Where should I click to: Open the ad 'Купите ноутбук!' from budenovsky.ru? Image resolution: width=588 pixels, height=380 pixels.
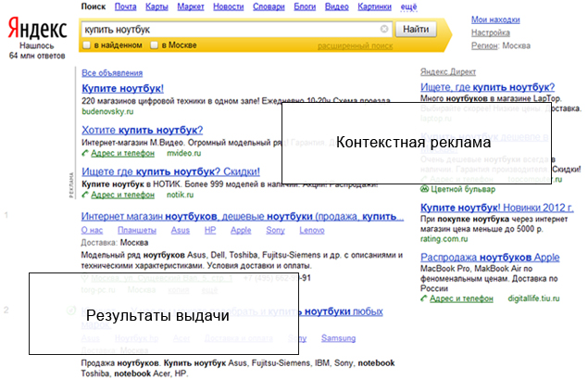(x=122, y=89)
